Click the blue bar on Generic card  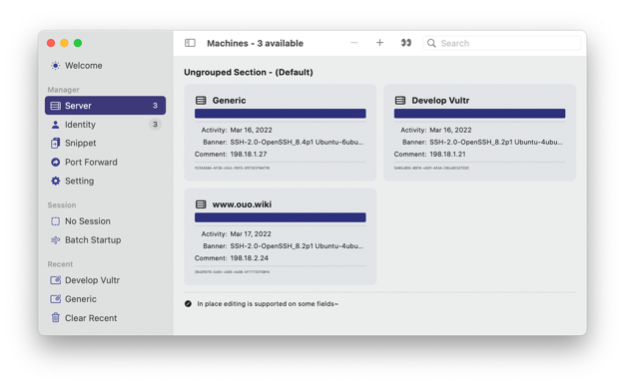pyautogui.click(x=280, y=114)
